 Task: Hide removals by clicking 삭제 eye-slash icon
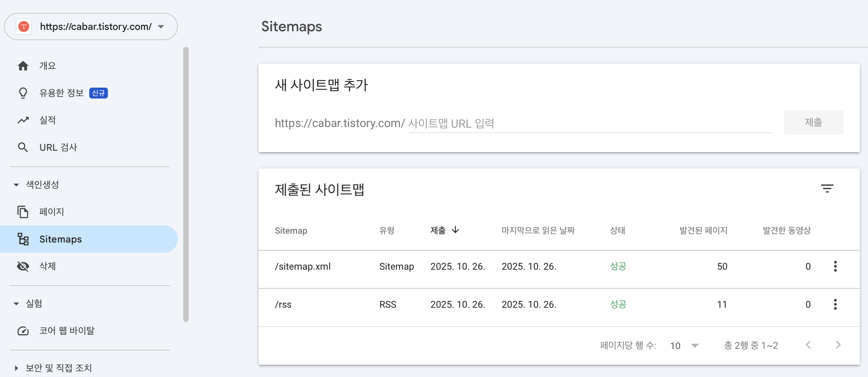23,266
